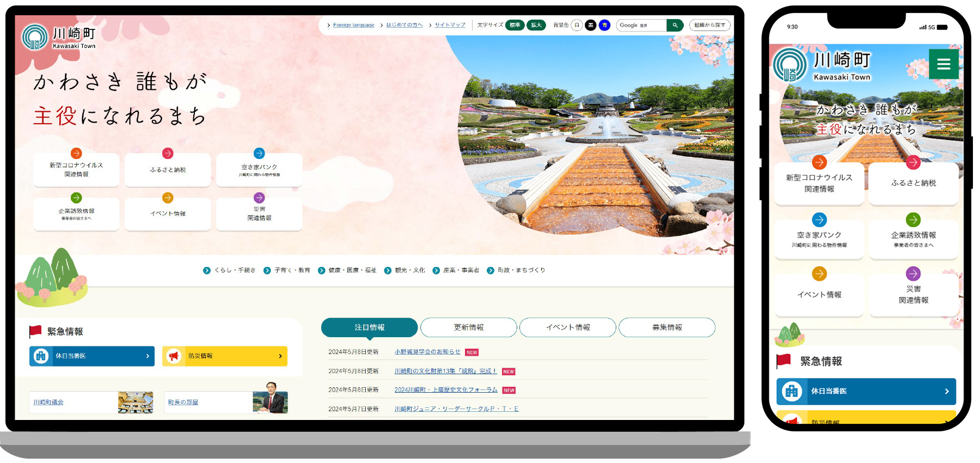This screenshot has width=980, height=463.
Task: Click pink arrow icon above ふるさと納税 on desktop
Action: click(168, 154)
